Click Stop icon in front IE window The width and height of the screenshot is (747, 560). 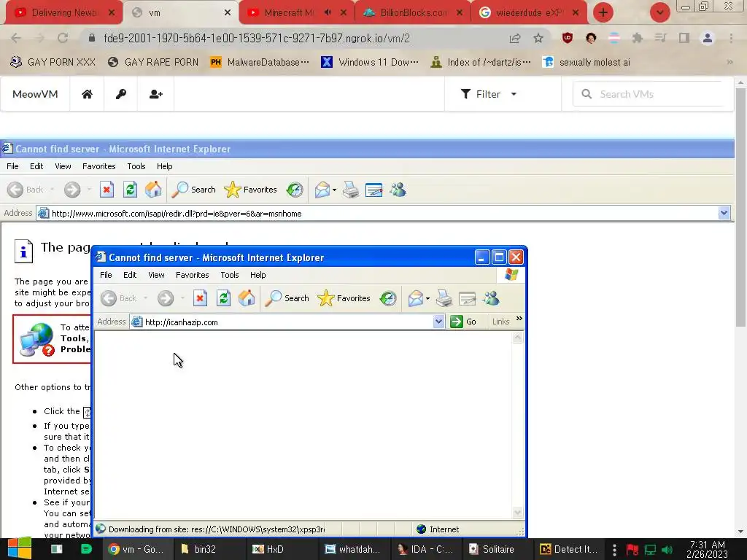(200, 298)
